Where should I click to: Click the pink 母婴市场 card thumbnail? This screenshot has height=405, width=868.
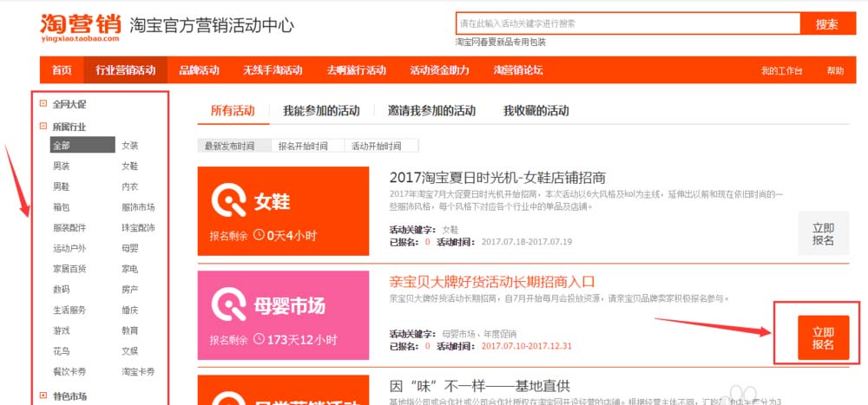pos(284,315)
